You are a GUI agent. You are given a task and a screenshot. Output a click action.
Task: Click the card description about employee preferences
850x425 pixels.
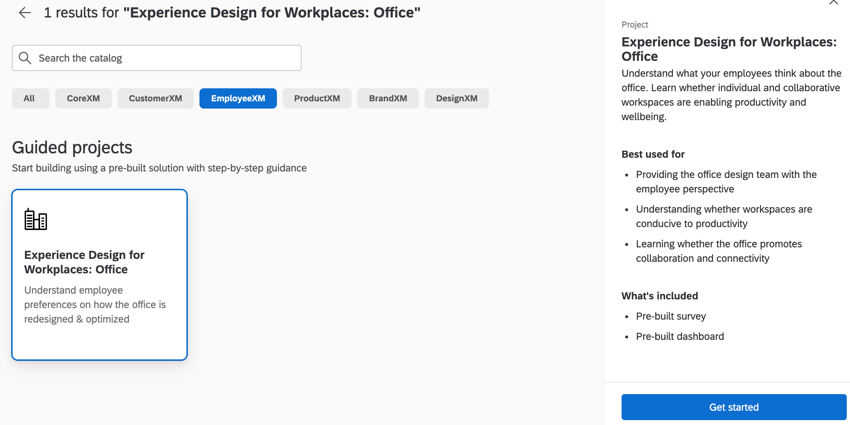tap(95, 305)
